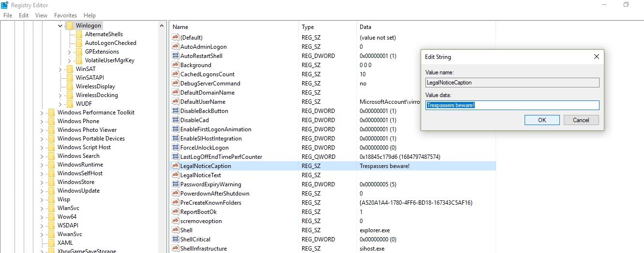Select the PowerdownAfterShutdown value name
Screen dimensions: 644x253
(x=215, y=194)
